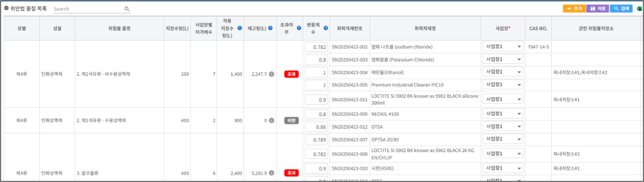Select cell SN20250423-004
The image size is (644, 182).
pos(349,73)
